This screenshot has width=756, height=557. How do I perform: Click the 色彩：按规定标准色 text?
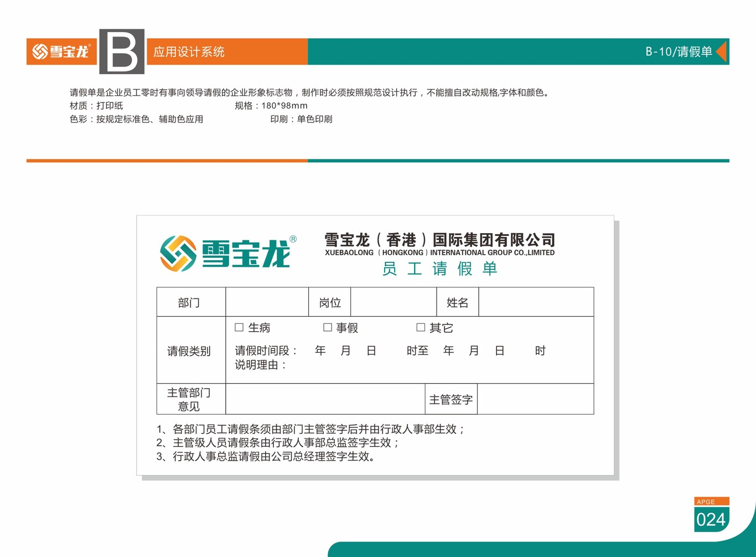pyautogui.click(x=136, y=119)
